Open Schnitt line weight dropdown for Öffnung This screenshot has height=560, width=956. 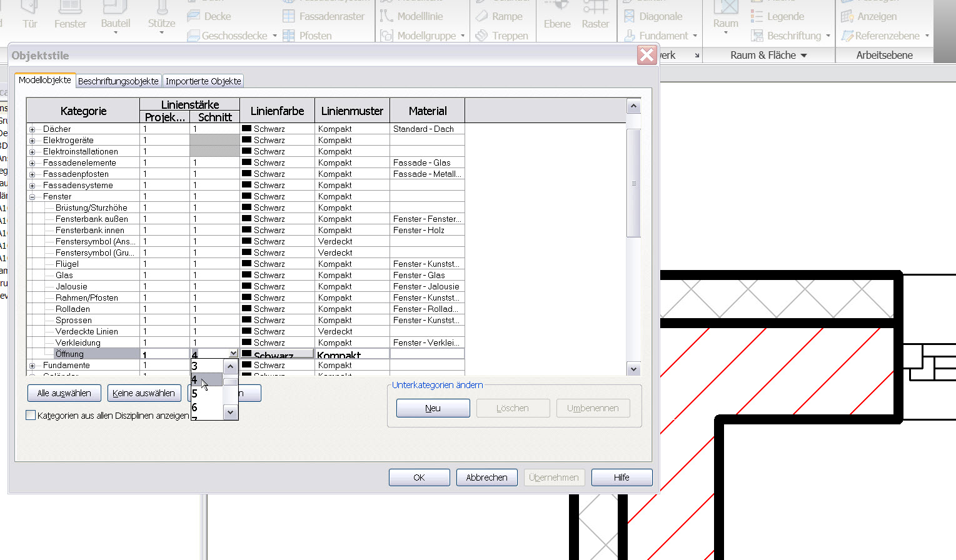pos(233,354)
